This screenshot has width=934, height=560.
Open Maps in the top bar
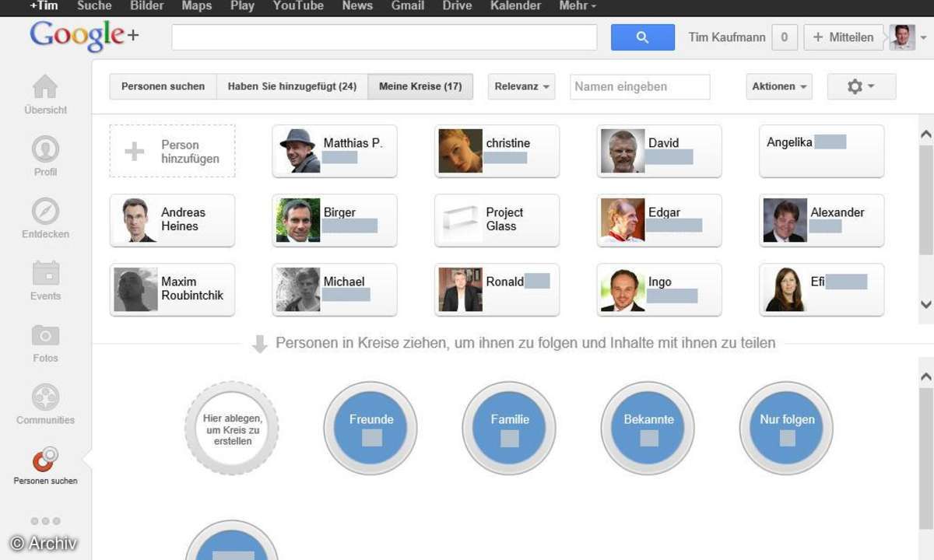point(197,6)
